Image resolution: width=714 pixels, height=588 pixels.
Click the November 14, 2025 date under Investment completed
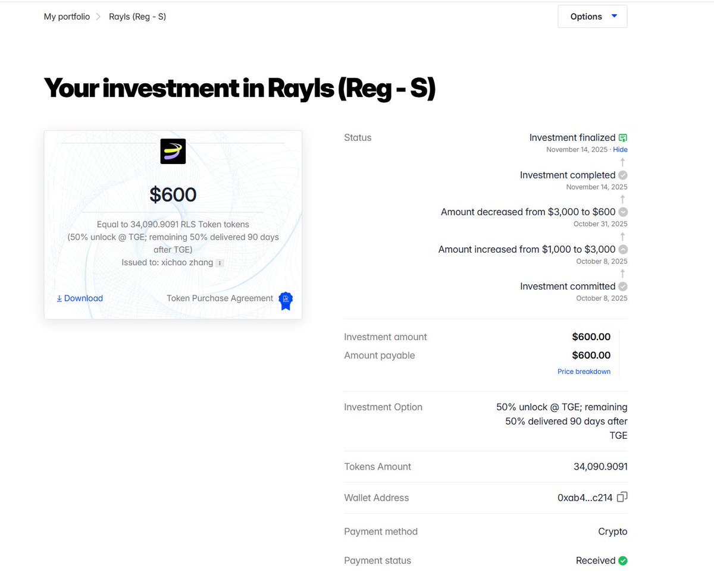click(x=597, y=187)
